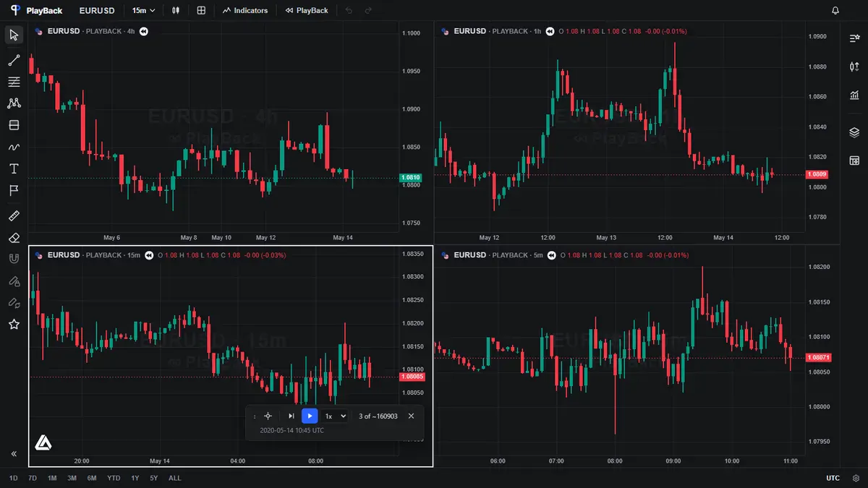
Task: Open the Fibonacci retracement tools
Action: 14,82
